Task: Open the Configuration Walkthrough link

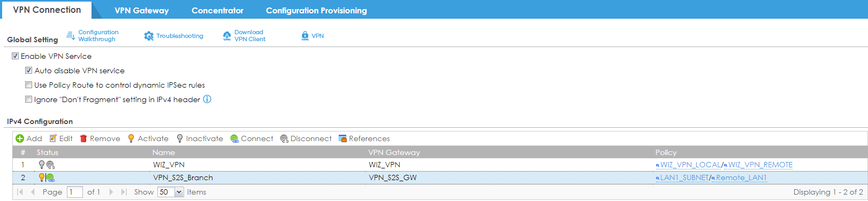Action: tap(98, 36)
